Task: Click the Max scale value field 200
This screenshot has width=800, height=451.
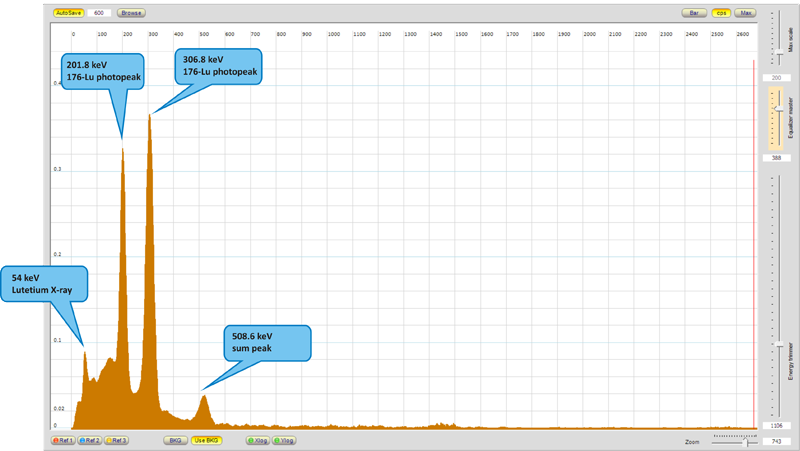Action: click(x=777, y=78)
